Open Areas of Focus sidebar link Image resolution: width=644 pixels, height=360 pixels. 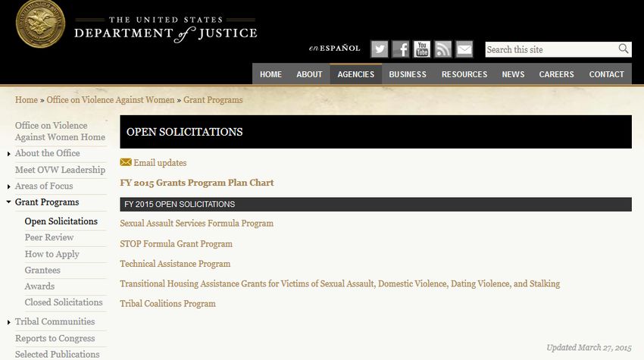click(44, 186)
